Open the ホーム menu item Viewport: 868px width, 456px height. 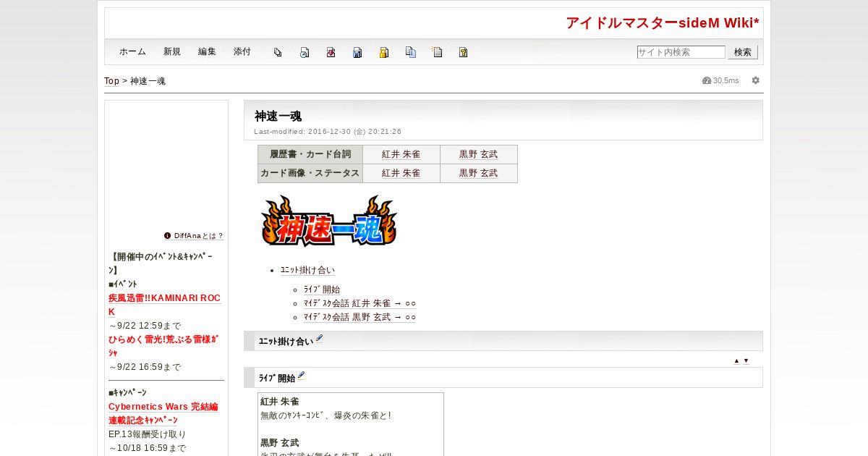132,51
